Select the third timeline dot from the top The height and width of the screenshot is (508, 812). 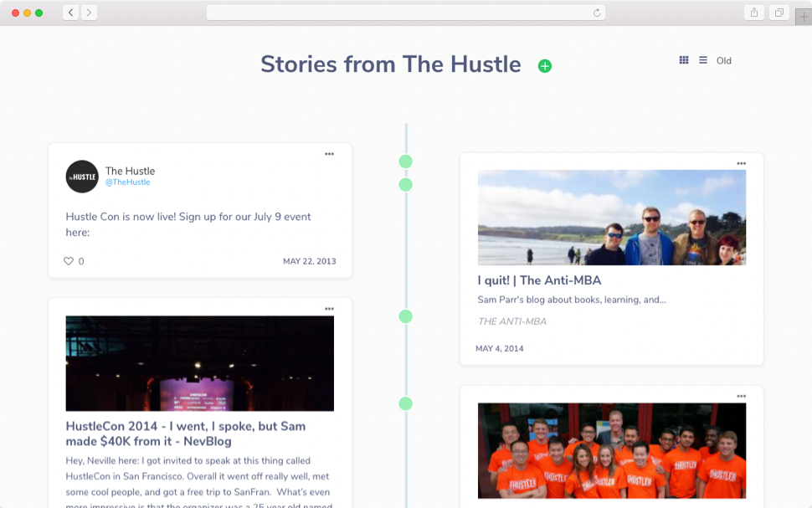(x=405, y=316)
